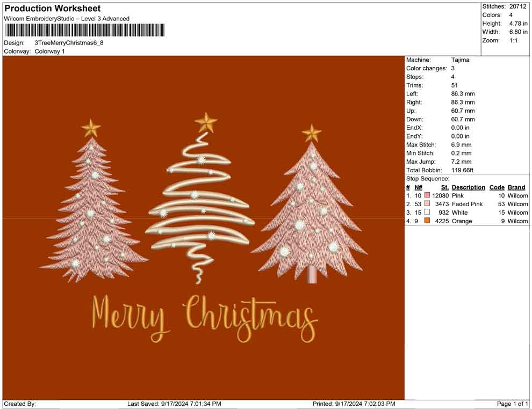This screenshot has height=409, width=532.
Task: Click the N# column header
Action: tap(418, 187)
